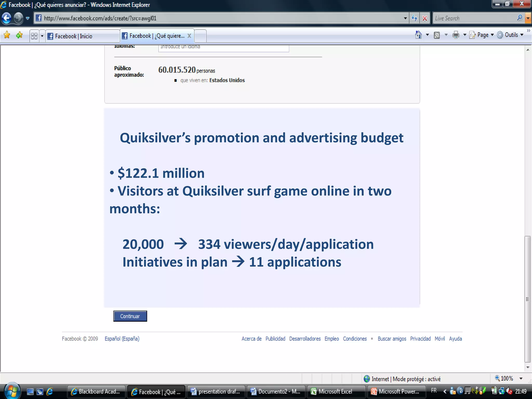This screenshot has height=399, width=532.
Task: Open the search provider dropdown arrow
Action: click(x=528, y=18)
